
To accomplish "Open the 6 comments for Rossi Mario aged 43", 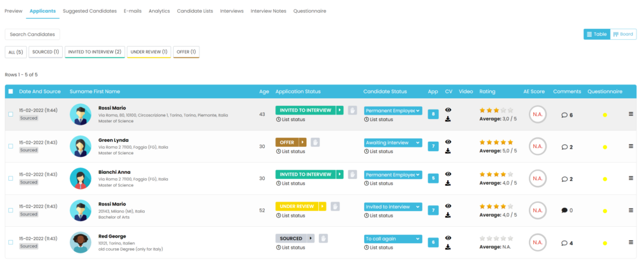I will (x=567, y=115).
